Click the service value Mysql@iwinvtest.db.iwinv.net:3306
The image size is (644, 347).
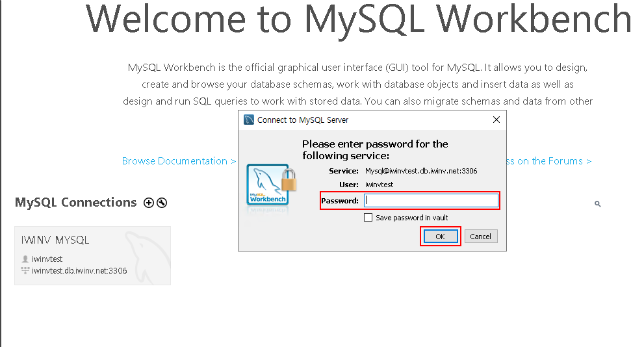[x=421, y=171]
